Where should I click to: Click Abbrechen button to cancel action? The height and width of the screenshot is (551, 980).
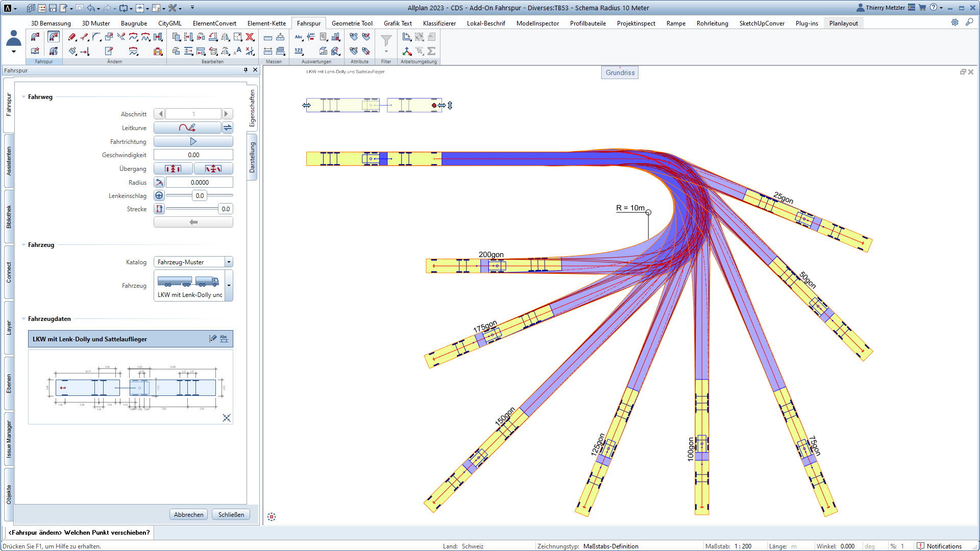tap(188, 515)
